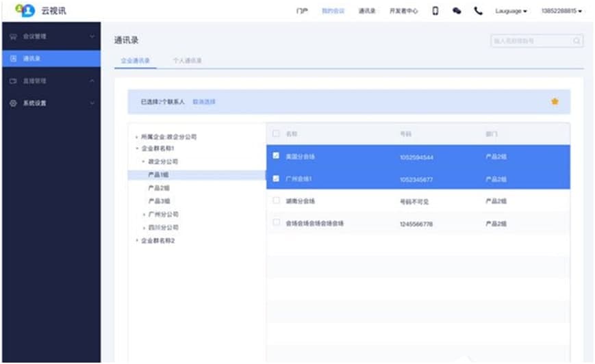Click the search magnifier icon
This screenshot has height=364, width=595.
coord(577,41)
